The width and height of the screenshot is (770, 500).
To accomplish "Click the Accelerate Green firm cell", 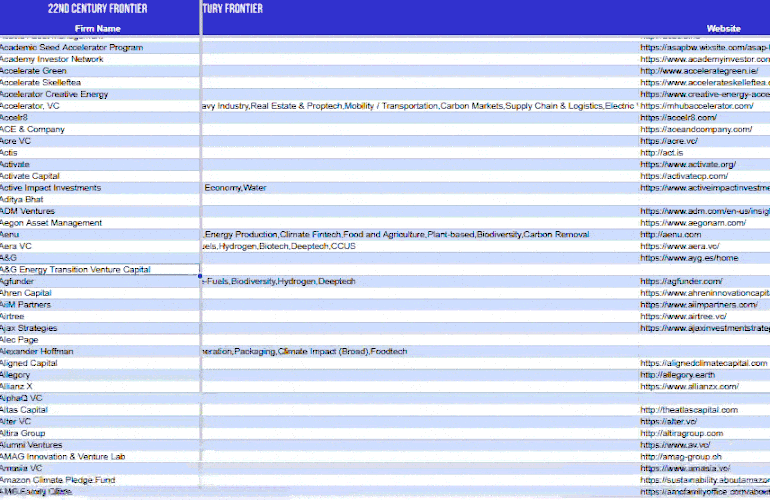I will point(100,71).
